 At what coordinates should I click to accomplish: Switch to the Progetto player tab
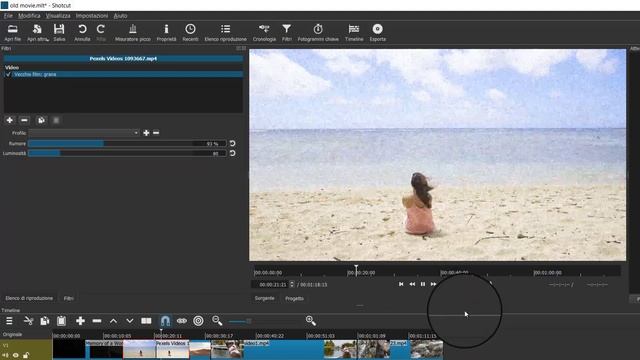pyautogui.click(x=294, y=298)
